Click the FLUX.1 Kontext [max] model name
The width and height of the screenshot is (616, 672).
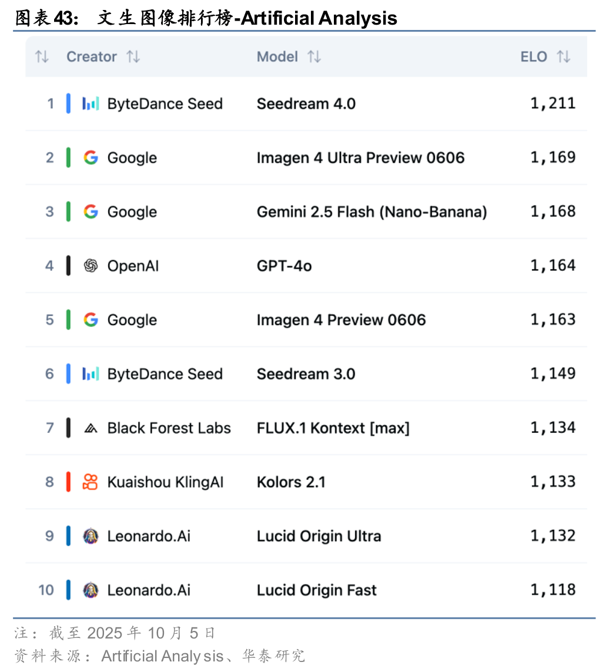[333, 428]
